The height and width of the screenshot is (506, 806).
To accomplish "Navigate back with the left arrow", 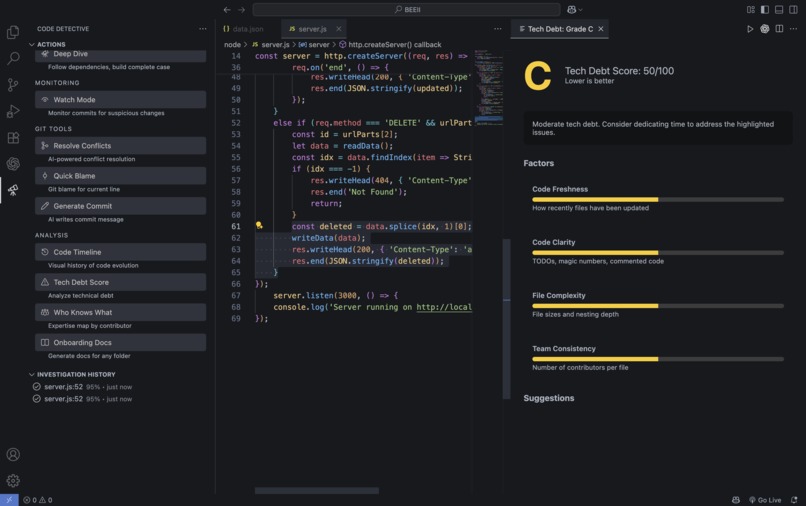I will pyautogui.click(x=227, y=9).
